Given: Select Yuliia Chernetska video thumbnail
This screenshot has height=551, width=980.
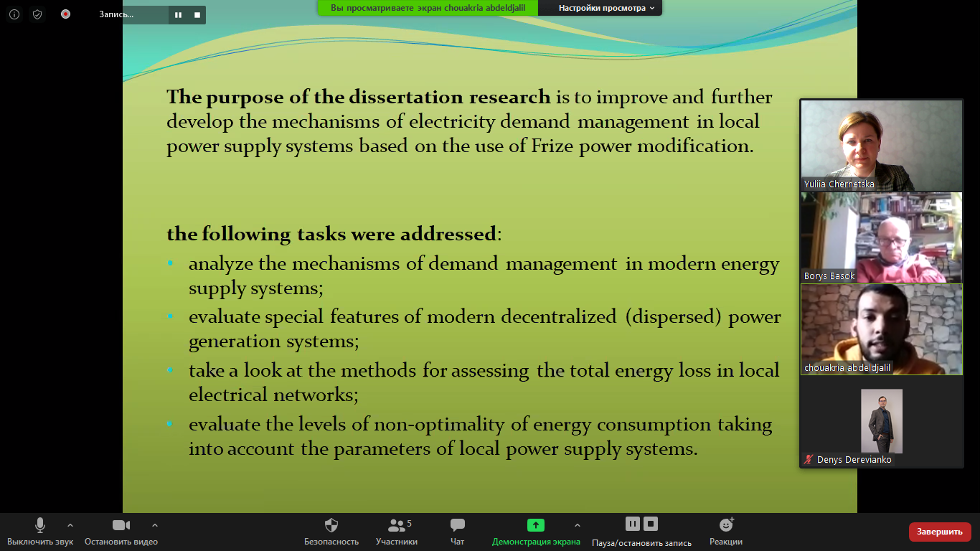Looking at the screenshot, I should 882,145.
